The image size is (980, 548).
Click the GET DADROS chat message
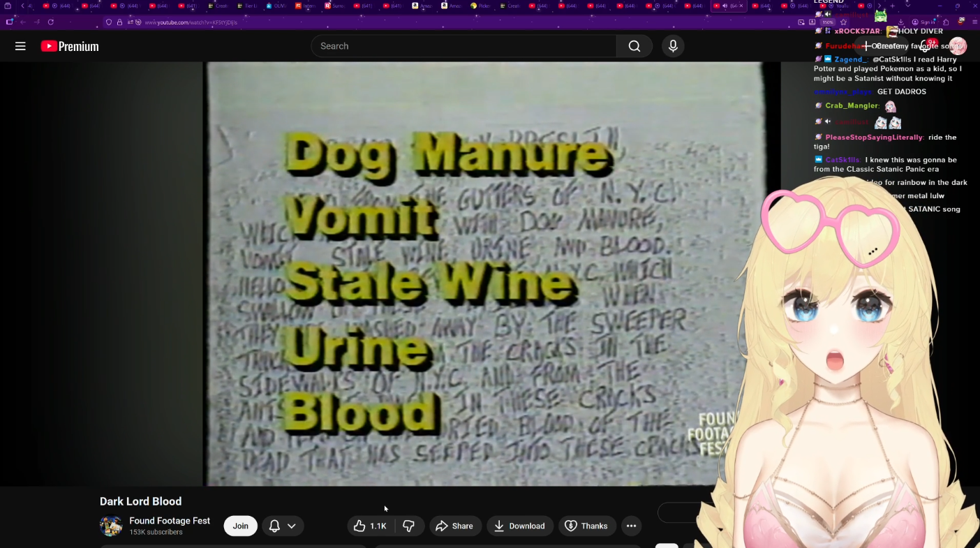coord(902,91)
